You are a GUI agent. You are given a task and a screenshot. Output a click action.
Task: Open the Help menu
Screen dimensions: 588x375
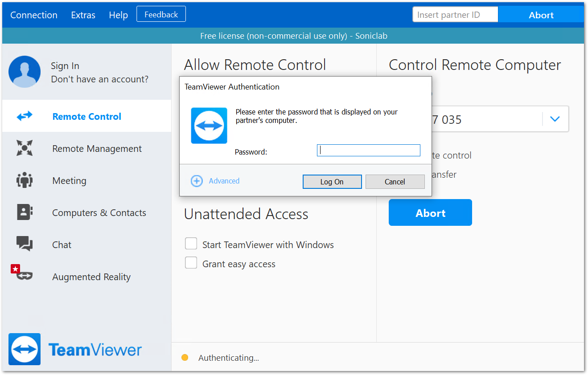click(x=118, y=15)
